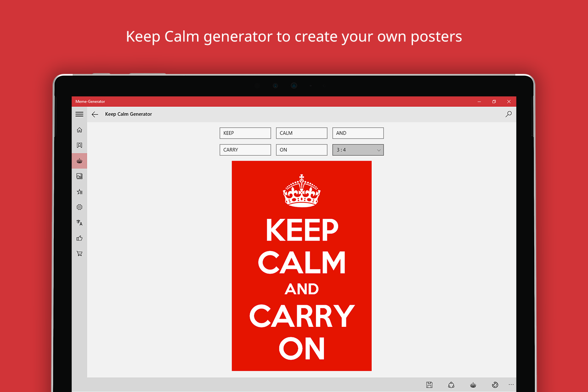Image resolution: width=588 pixels, height=392 pixels.
Task: Click the Keep Calm poster preview
Action: [x=302, y=266]
